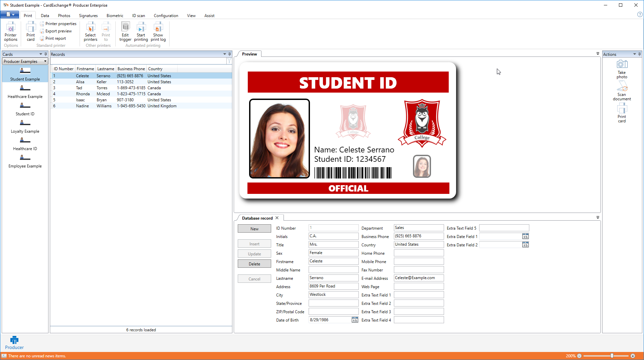644x360 pixels.
Task: Open the Configuration ribbon tab
Action: [x=166, y=16]
